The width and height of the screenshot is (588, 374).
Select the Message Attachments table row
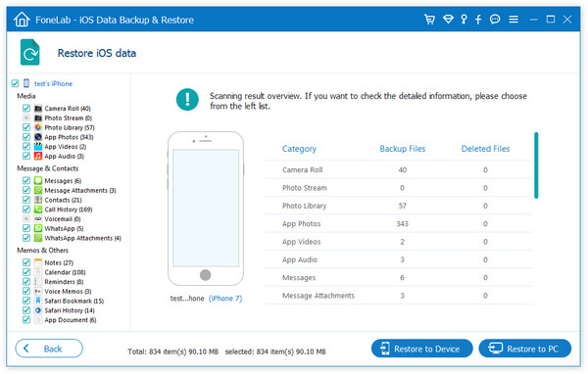pyautogui.click(x=399, y=296)
